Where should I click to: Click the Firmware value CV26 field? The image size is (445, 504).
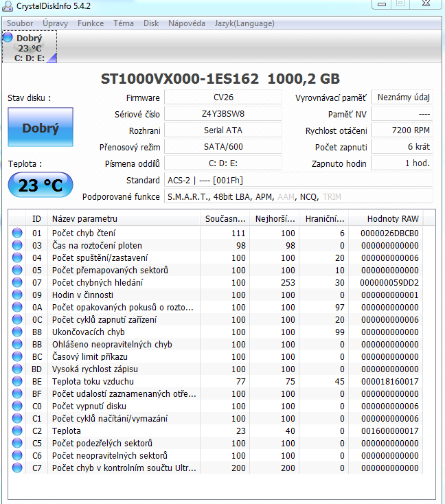[223, 98]
